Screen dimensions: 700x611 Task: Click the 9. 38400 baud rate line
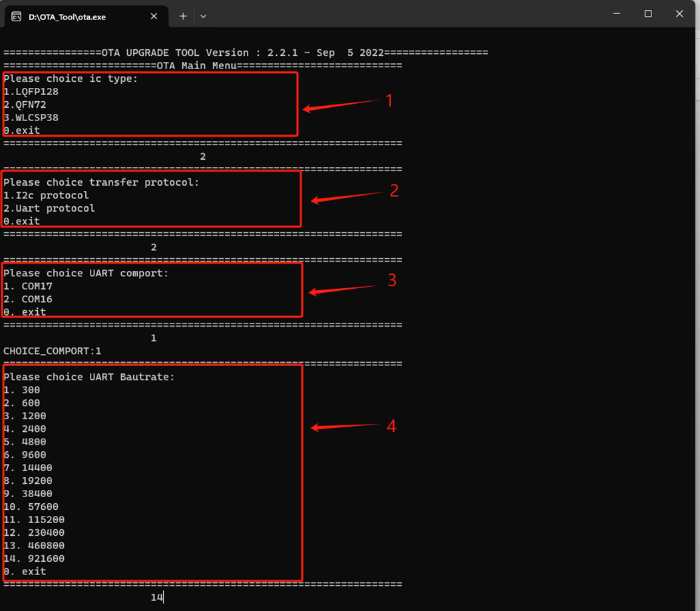(x=28, y=494)
